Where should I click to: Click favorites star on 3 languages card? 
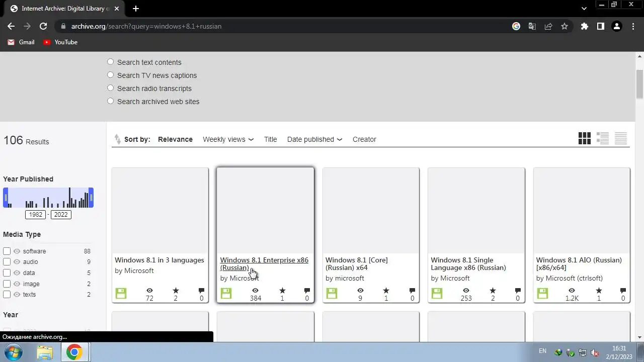click(176, 291)
